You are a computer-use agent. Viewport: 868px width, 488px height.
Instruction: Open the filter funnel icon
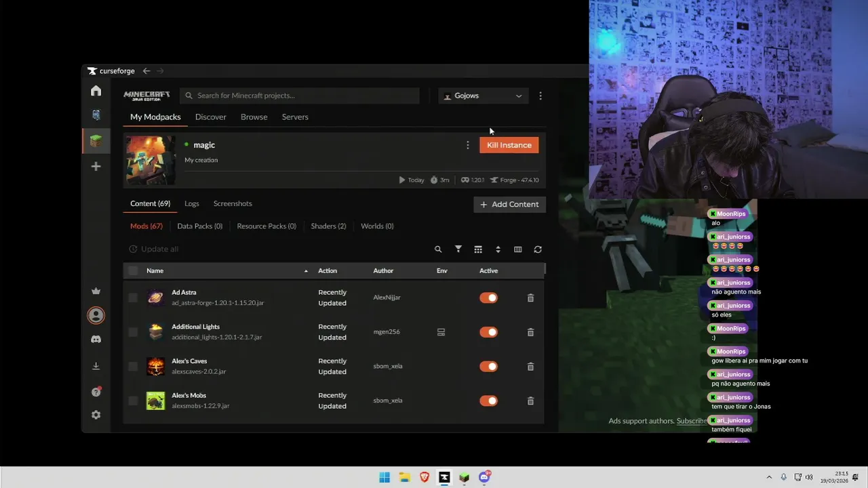pyautogui.click(x=458, y=249)
